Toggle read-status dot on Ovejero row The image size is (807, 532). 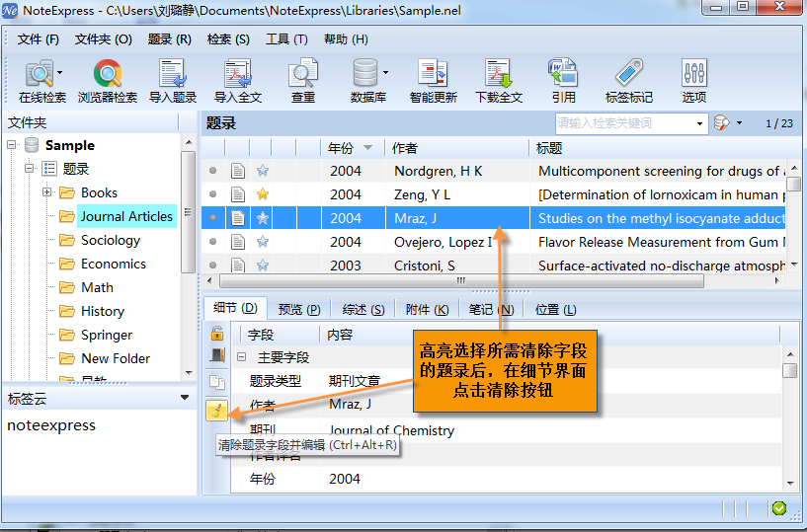coord(212,241)
